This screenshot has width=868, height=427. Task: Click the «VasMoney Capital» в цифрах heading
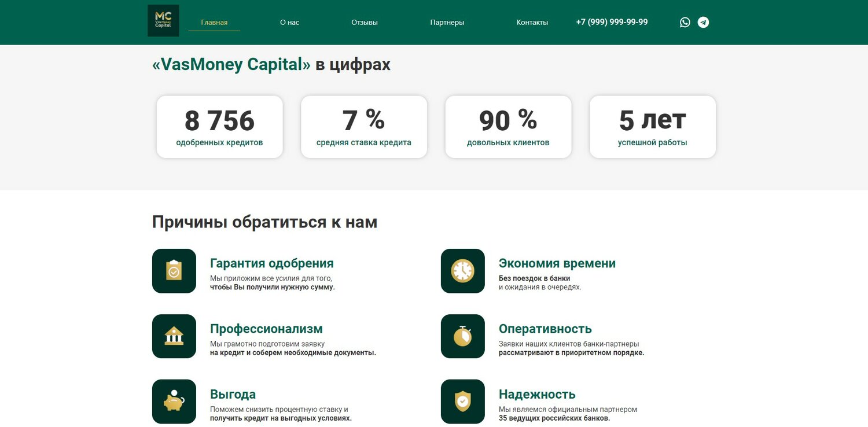pos(271,64)
